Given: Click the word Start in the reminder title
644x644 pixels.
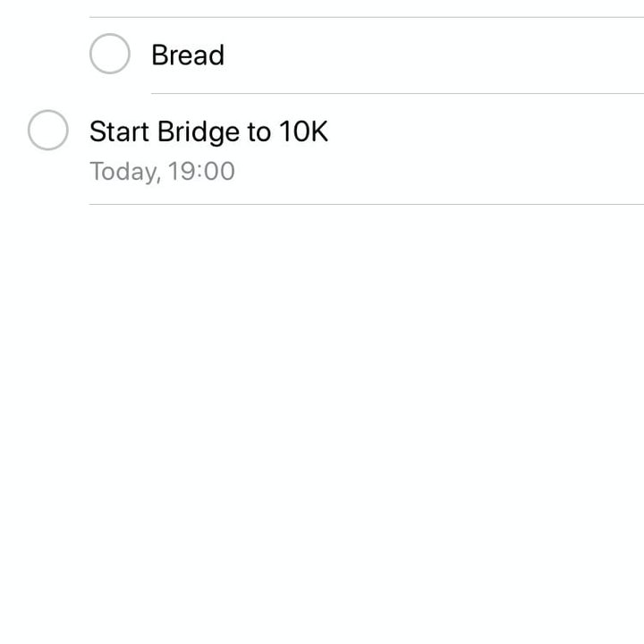Looking at the screenshot, I should tap(119, 132).
